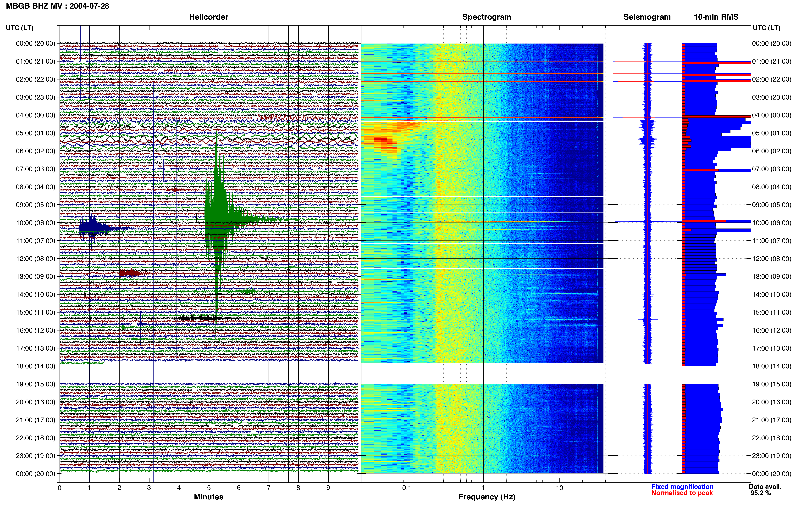The height and width of the screenshot is (508, 812).
Task: Click the left 'UTC (LT)' axis label
Action: [20, 28]
